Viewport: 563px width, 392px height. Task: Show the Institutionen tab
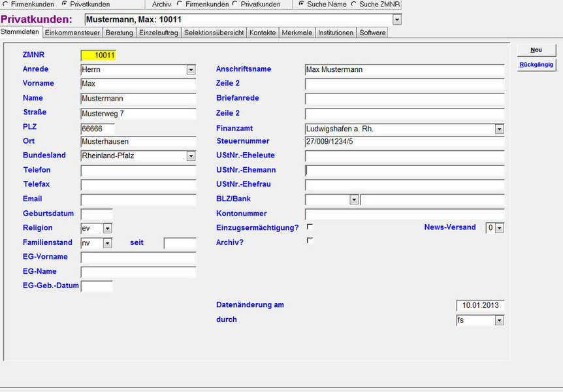pyautogui.click(x=336, y=33)
